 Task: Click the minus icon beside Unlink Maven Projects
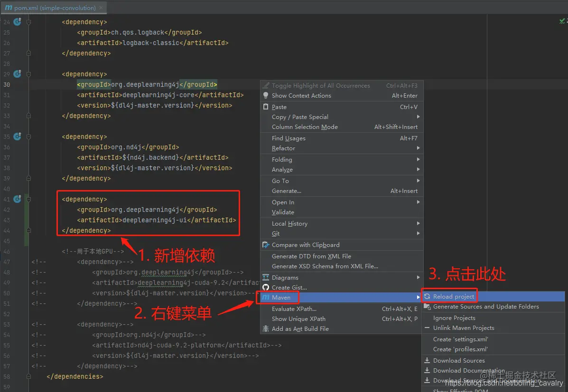click(427, 328)
